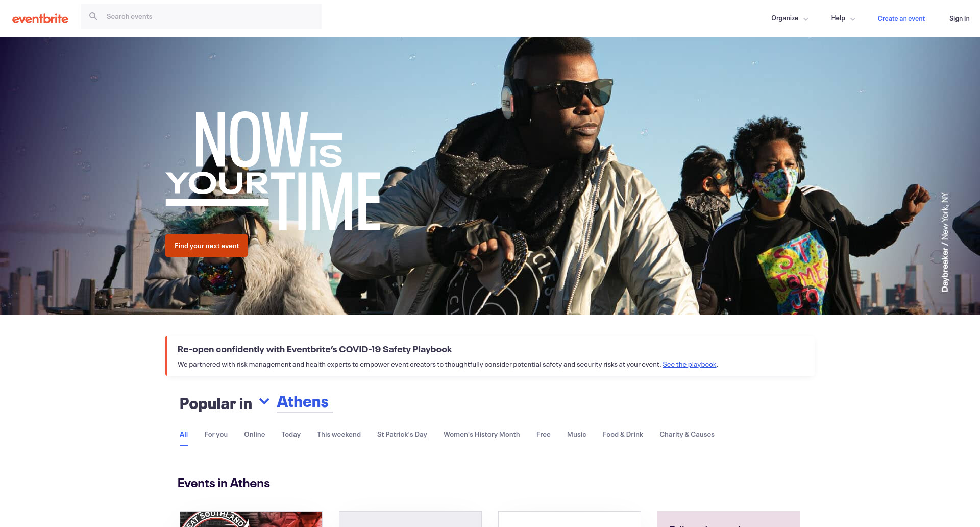Viewport: 980px width, 527px height.
Task: Click the COVID-19 Safety Playbook headline
Action: tap(314, 349)
